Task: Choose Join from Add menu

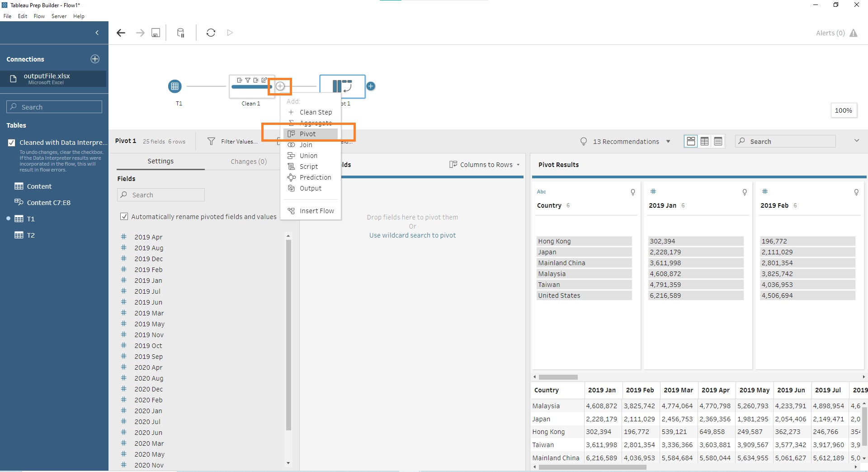Action: (x=311, y=145)
